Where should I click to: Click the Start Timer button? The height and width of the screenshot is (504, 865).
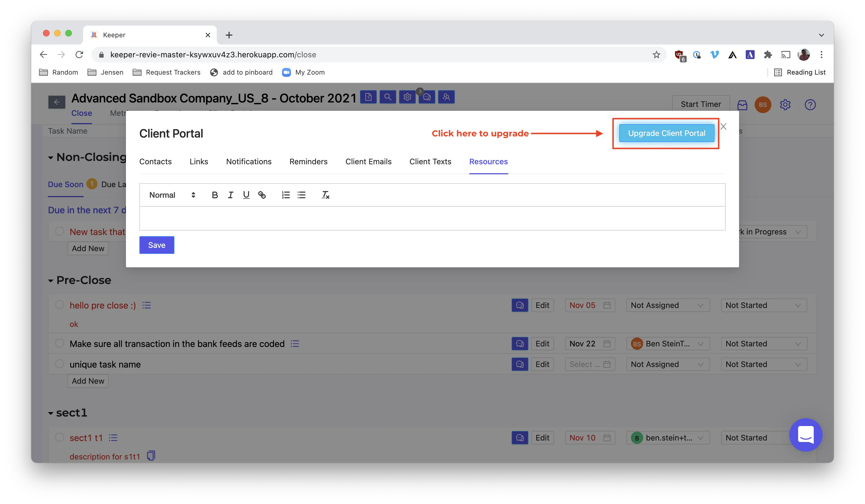click(x=701, y=104)
